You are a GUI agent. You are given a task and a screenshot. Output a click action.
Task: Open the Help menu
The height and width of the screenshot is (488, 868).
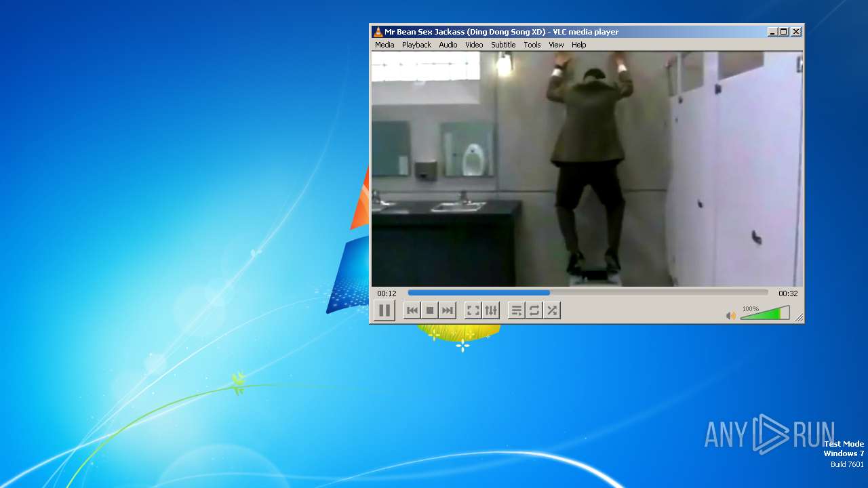(578, 45)
